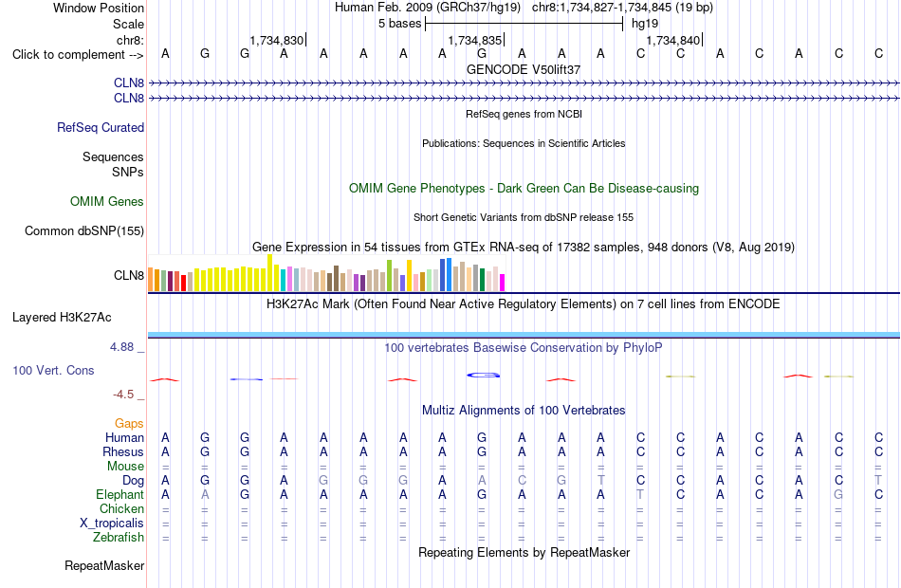Click the 4.88 PhyloP upper scale value
The height and width of the screenshot is (588, 901).
point(121,347)
